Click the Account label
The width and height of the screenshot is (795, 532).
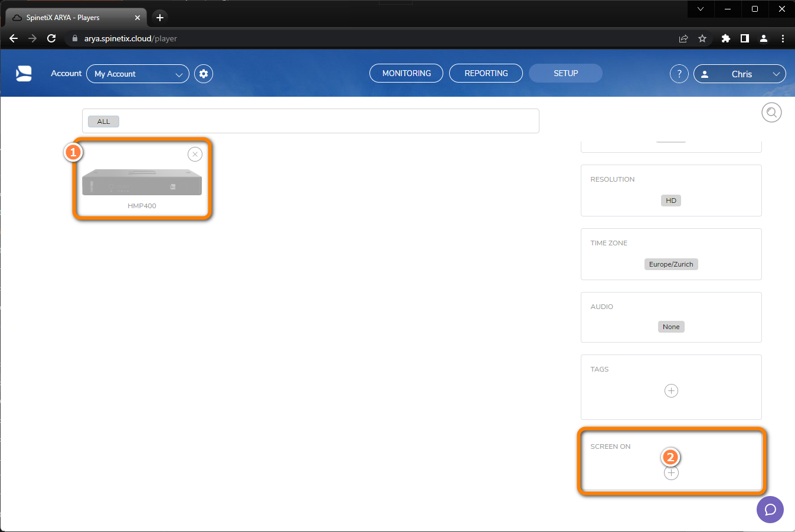point(66,73)
